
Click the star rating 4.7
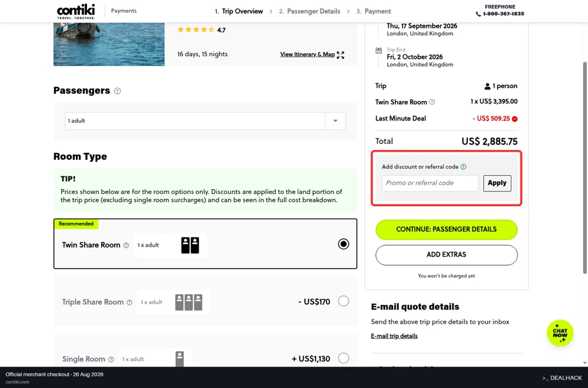pos(202,30)
